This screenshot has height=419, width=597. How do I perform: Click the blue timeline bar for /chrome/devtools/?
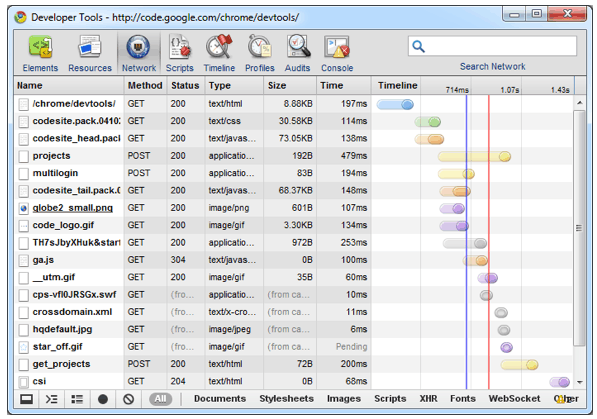pyautogui.click(x=395, y=104)
